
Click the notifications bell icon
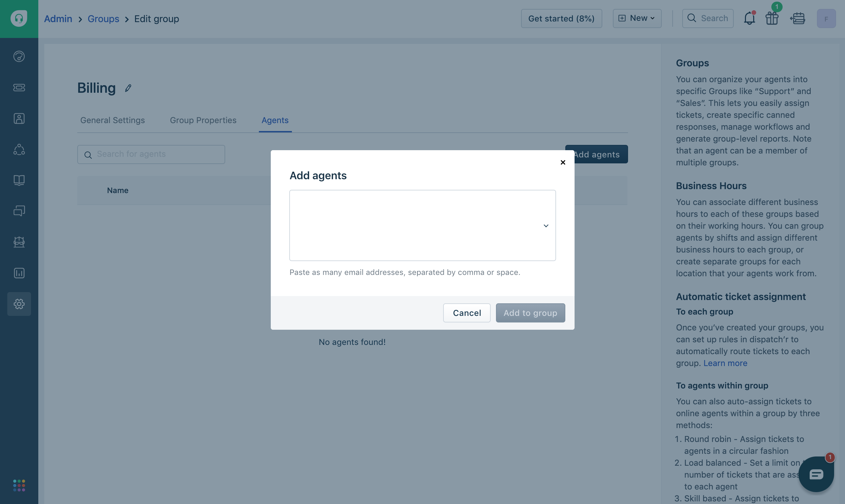(x=749, y=18)
